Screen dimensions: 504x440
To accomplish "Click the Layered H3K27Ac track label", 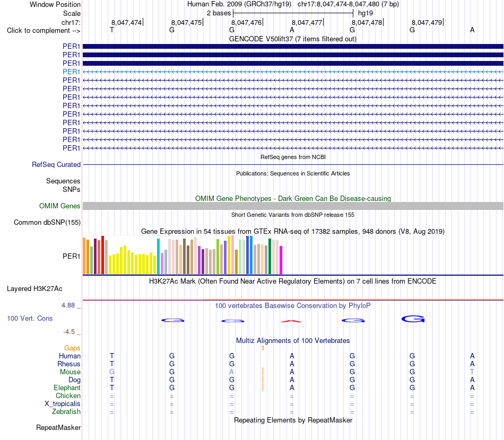I will [34, 289].
